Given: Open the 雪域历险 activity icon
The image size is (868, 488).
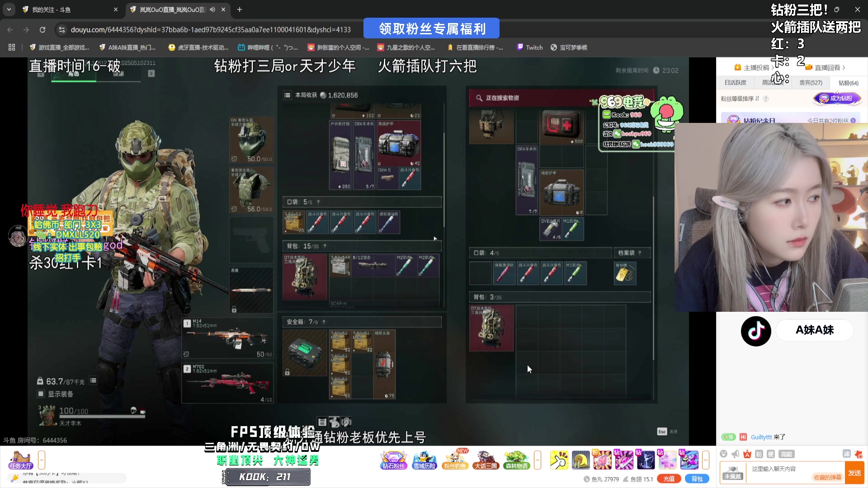Looking at the screenshot, I should (424, 460).
